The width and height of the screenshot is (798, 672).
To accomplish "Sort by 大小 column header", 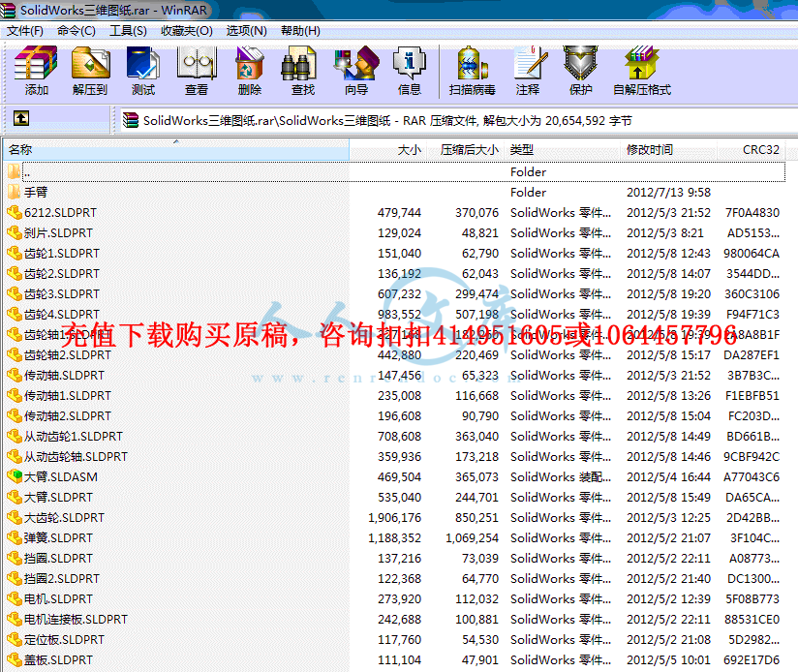I will click(387, 149).
